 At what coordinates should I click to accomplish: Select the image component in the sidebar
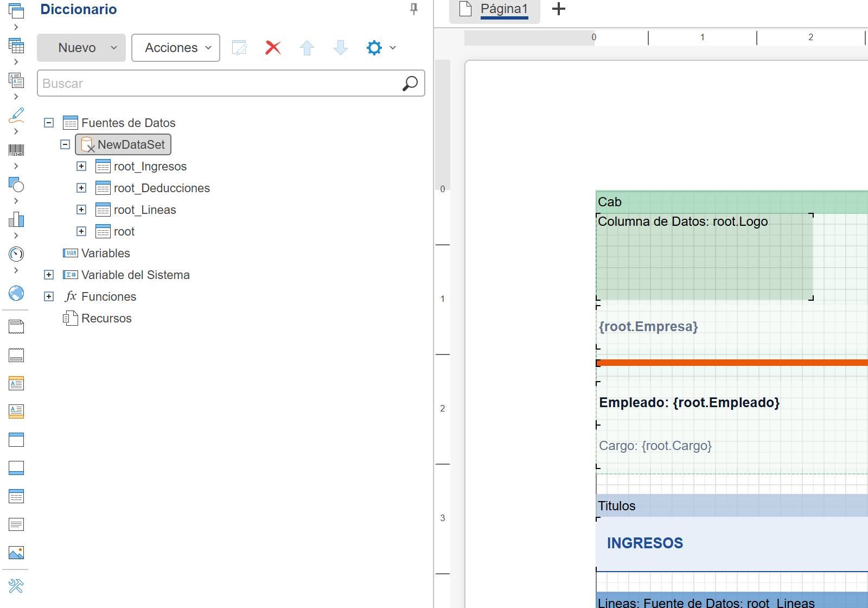(16, 553)
